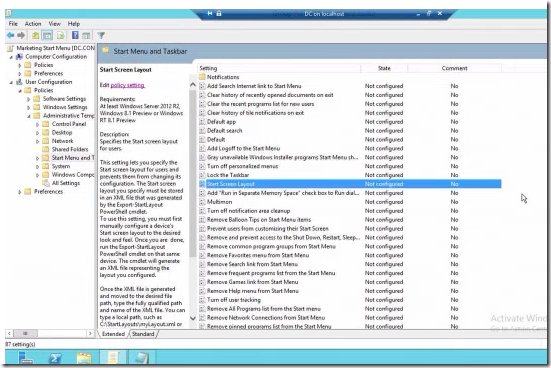Click the blue Help toolbar icon
The image size is (551, 368).
(75, 35)
